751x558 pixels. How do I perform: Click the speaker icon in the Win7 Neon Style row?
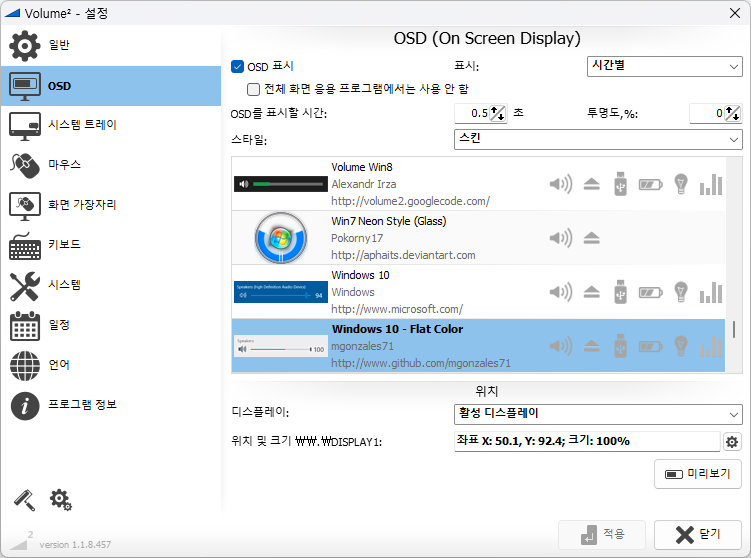560,238
